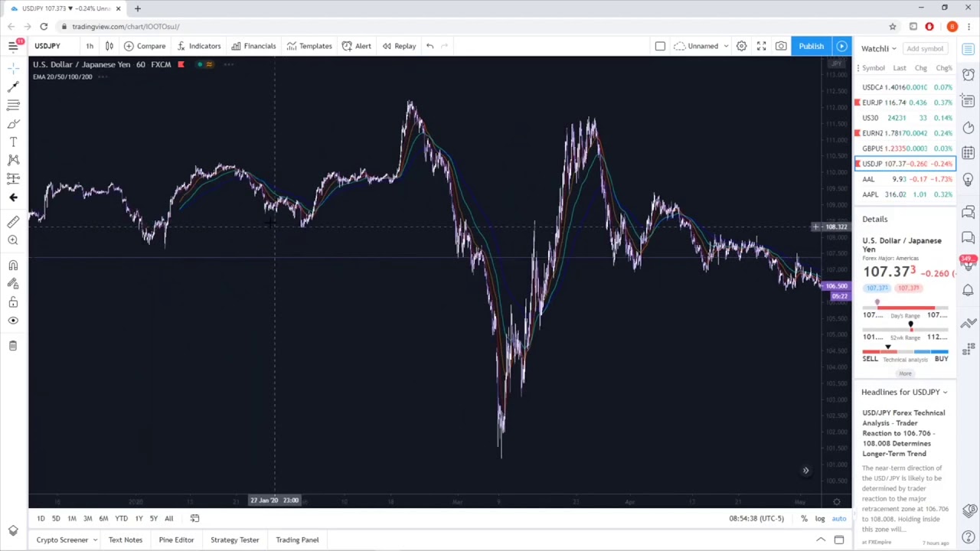Toggle percent scale
Screen dimensions: 980x551
[804, 519]
